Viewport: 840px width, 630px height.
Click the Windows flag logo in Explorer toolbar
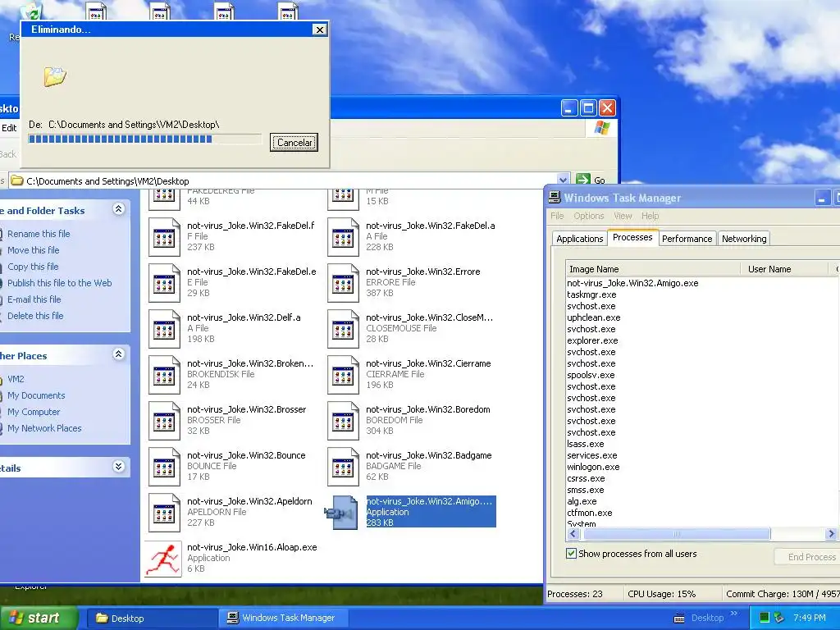(601, 127)
